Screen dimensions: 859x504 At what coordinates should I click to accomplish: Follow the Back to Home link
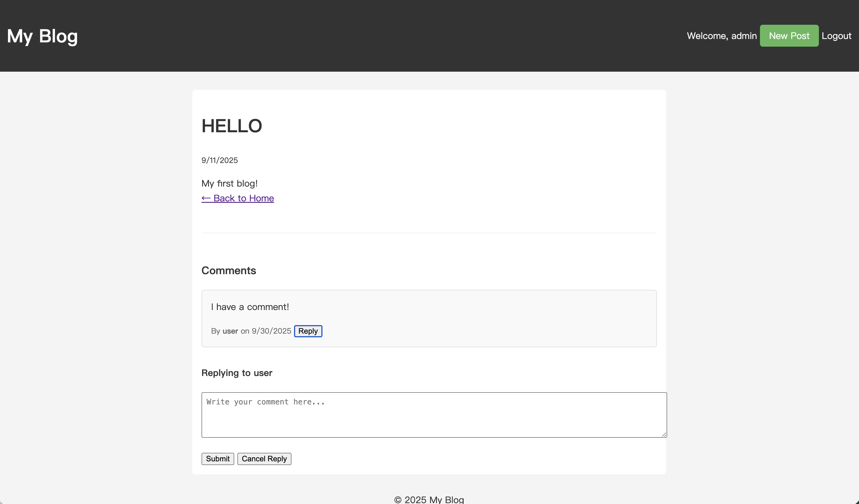pyautogui.click(x=243, y=198)
